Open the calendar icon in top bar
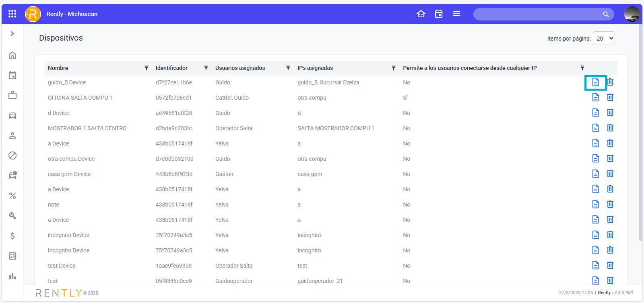The image size is (644, 303). point(439,14)
